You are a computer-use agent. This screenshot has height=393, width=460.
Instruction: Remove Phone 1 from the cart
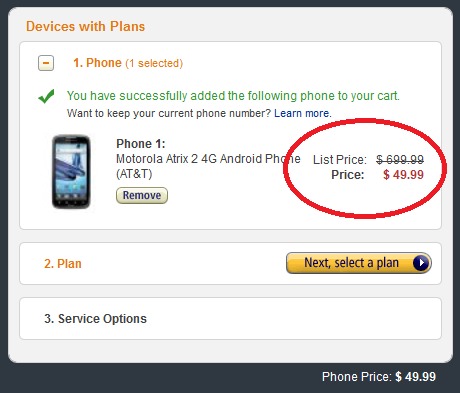click(x=142, y=195)
